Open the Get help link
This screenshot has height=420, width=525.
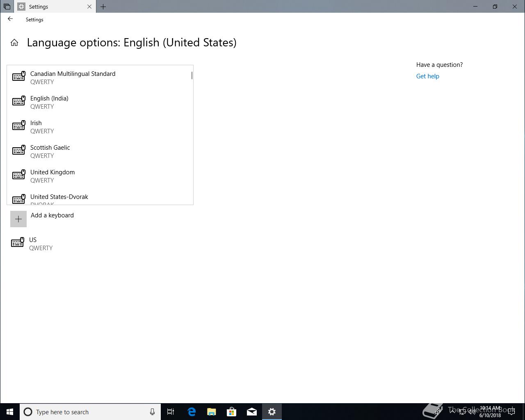[427, 76]
